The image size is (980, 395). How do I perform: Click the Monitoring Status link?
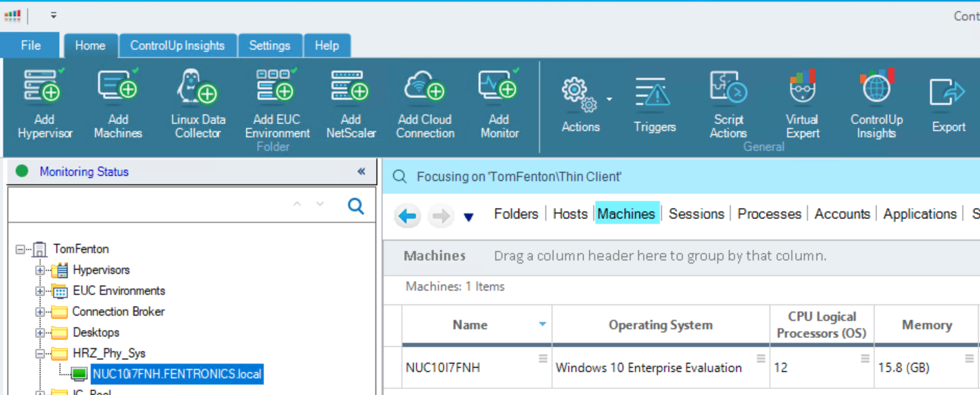84,171
